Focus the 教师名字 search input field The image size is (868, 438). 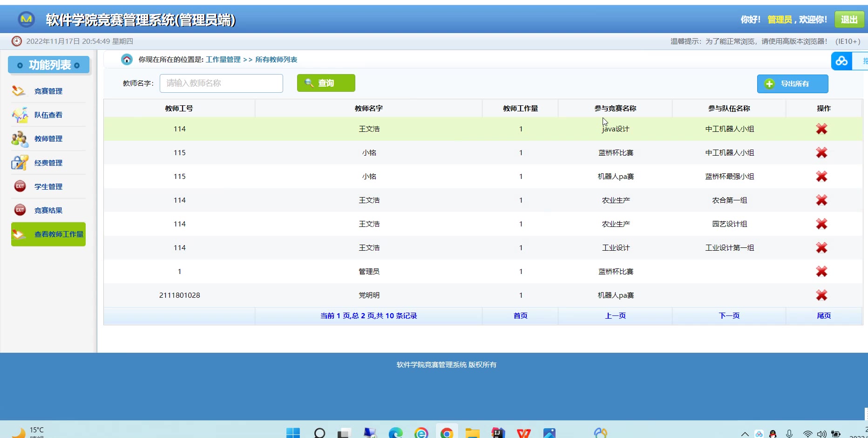coord(221,83)
